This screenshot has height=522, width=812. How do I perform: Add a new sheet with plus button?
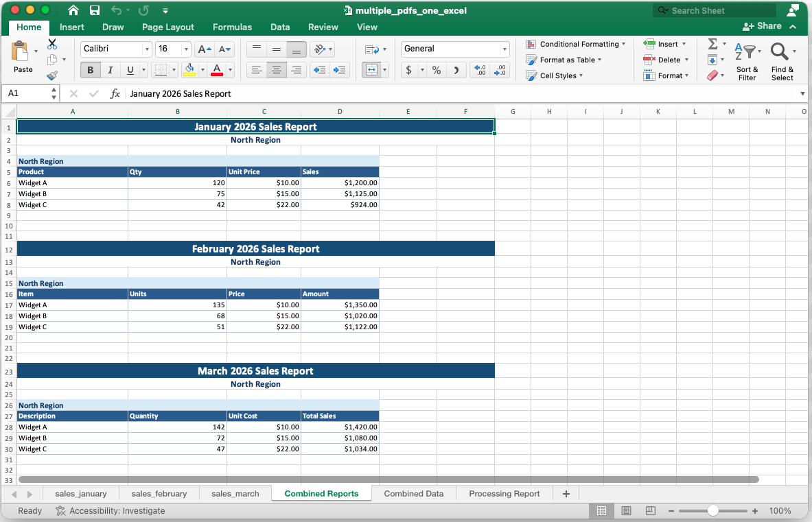(566, 494)
